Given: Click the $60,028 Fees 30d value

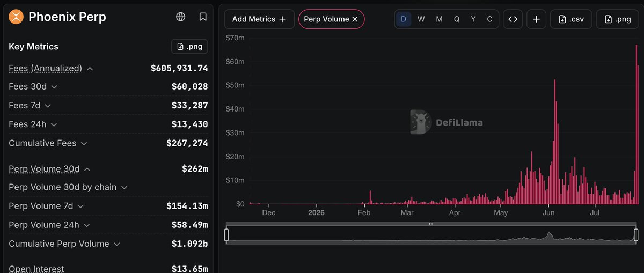Looking at the screenshot, I should pyautogui.click(x=189, y=87).
